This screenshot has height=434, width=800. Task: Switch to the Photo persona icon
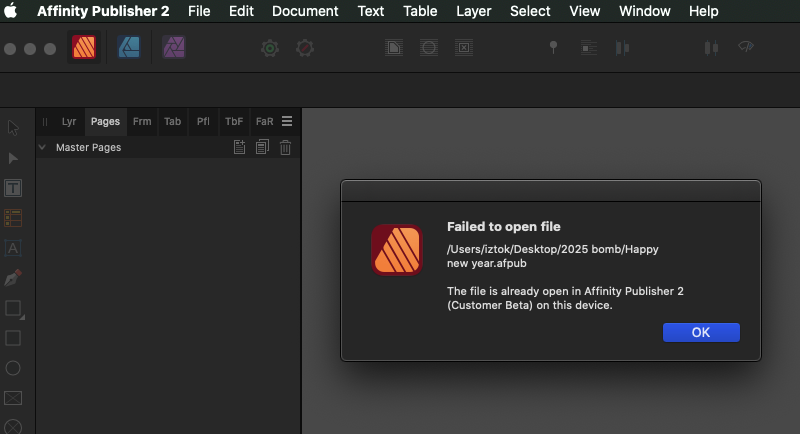pyautogui.click(x=174, y=47)
